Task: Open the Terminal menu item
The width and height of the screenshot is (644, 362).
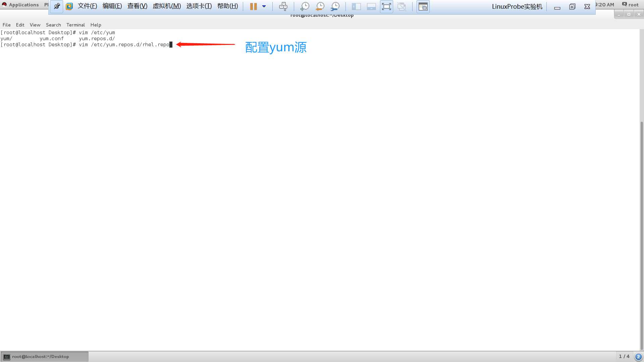Action: [x=75, y=24]
